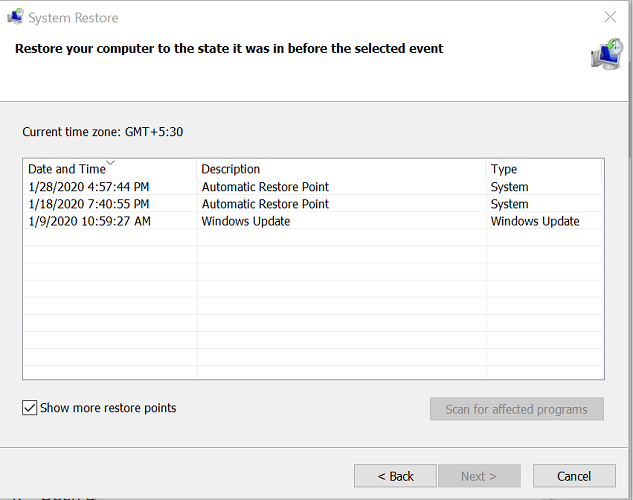Image resolution: width=633 pixels, height=500 pixels.
Task: Click the restore computer graphic at top right
Action: click(x=607, y=54)
